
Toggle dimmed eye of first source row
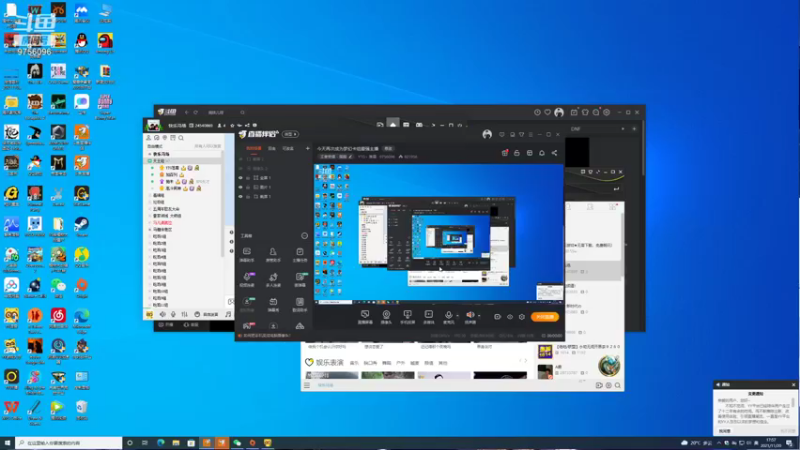coord(241,159)
